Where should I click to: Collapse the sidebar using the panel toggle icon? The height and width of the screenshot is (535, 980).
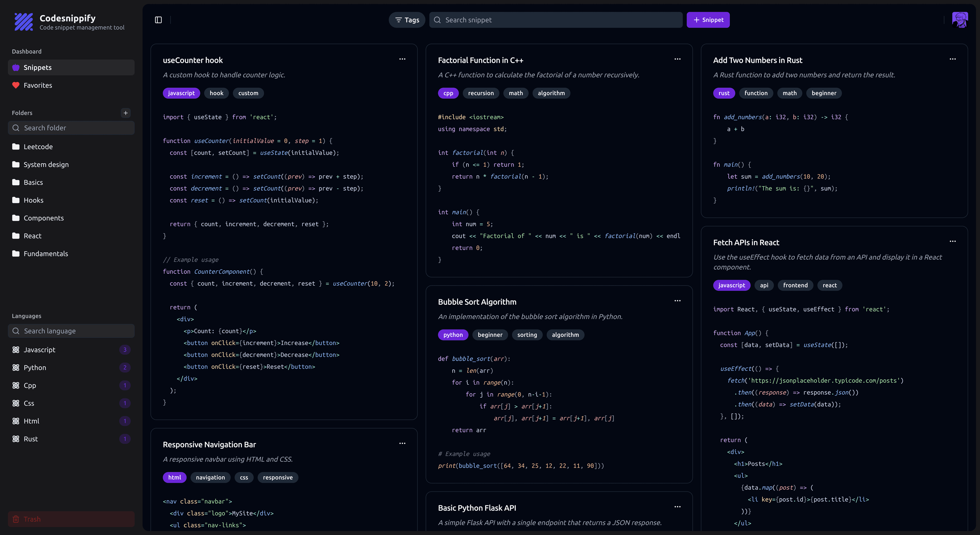click(x=158, y=20)
